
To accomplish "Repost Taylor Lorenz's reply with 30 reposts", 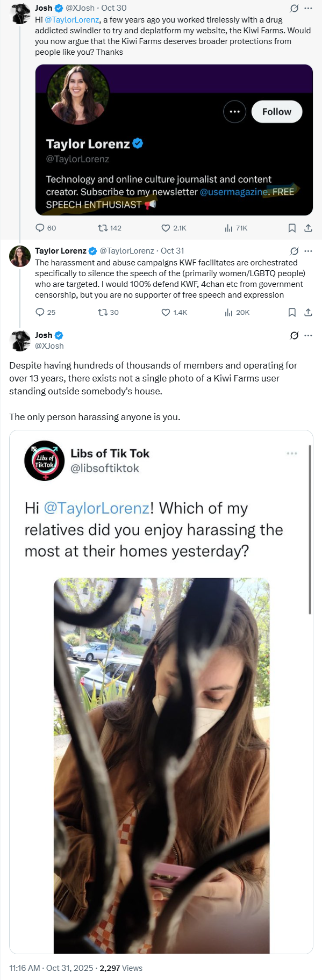I will coord(108,312).
